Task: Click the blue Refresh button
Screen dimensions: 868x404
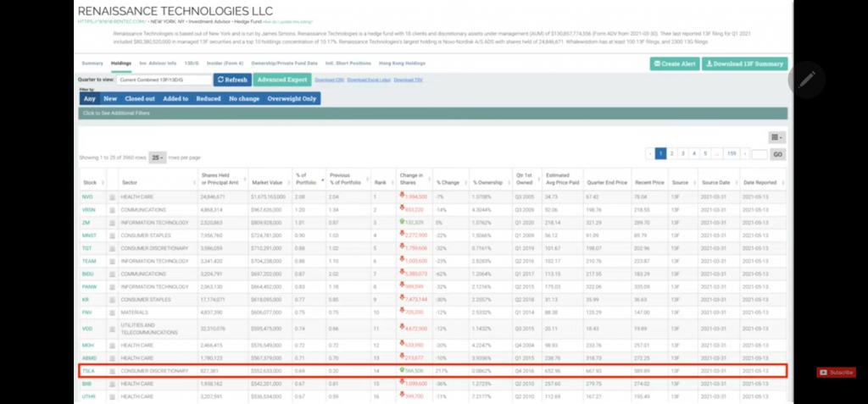Action: point(232,80)
